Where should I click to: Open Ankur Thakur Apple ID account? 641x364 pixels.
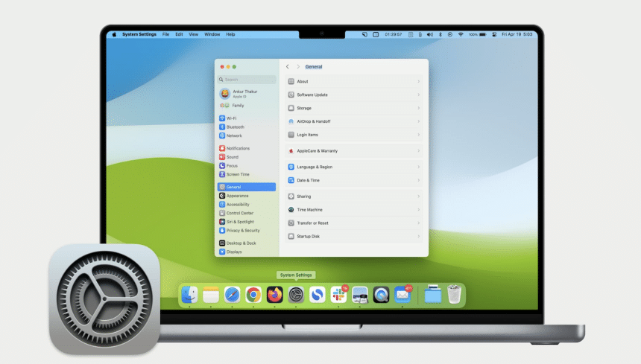[x=247, y=94]
